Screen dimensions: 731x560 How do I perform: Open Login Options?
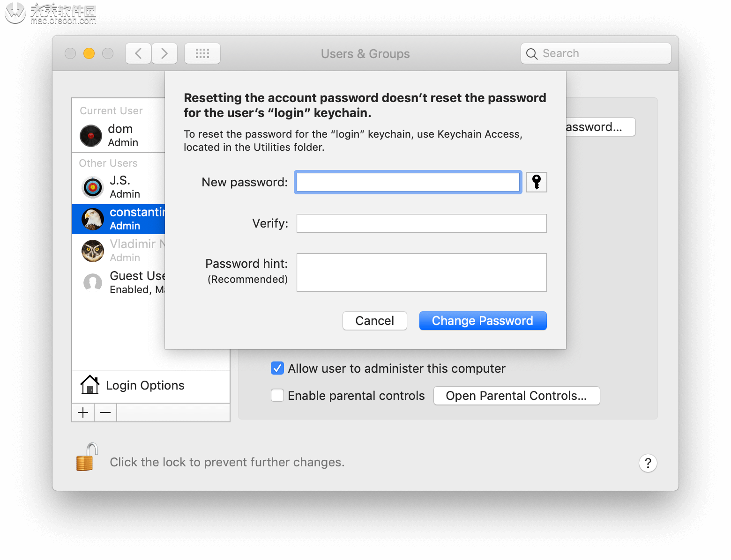[151, 385]
